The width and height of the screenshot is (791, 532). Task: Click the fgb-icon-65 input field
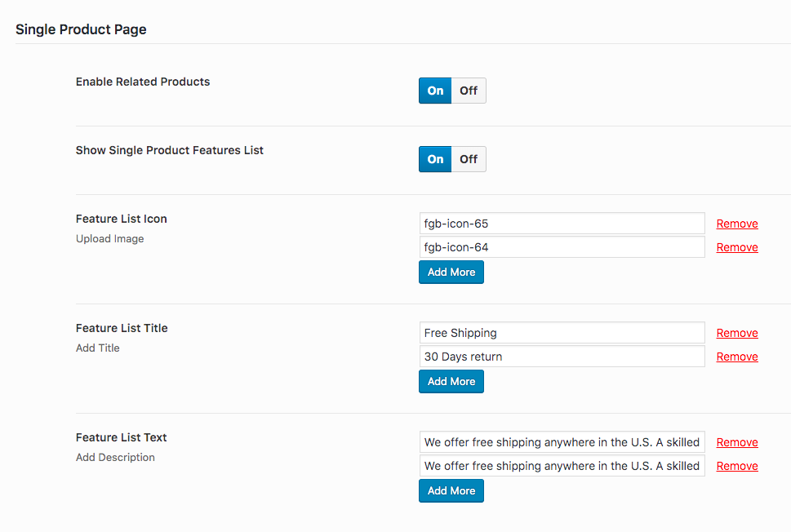[562, 224]
